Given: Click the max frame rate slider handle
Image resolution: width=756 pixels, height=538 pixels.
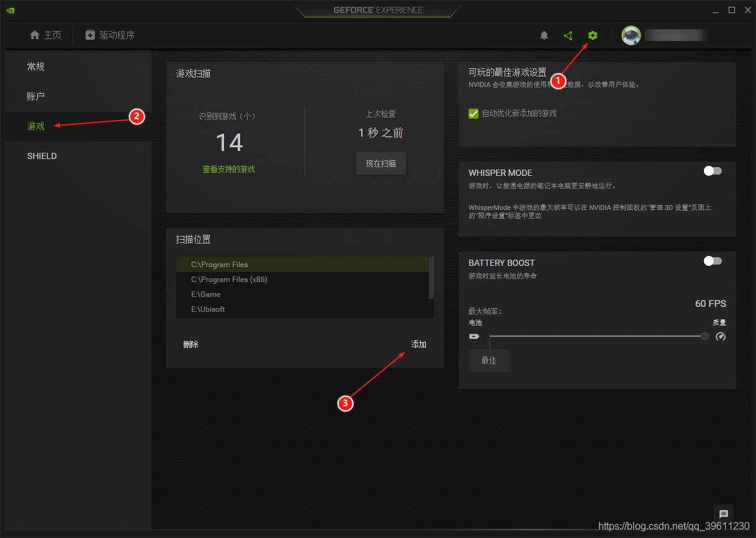Looking at the screenshot, I should (705, 336).
